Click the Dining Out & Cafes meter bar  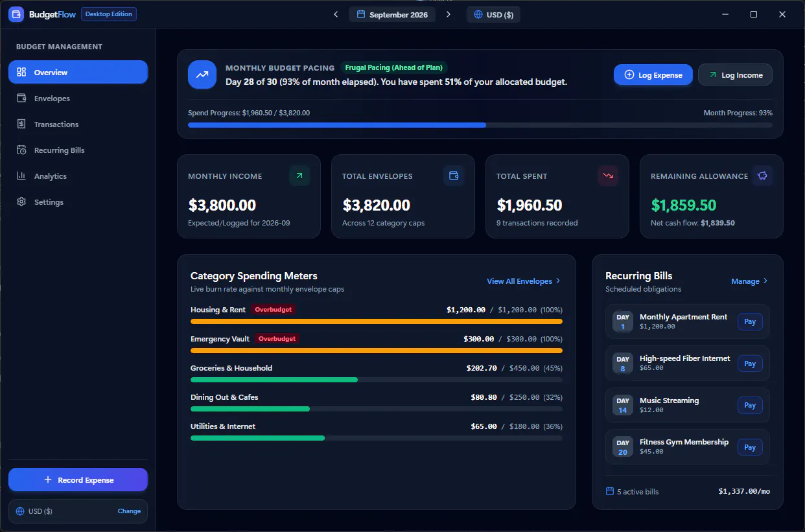(377, 409)
